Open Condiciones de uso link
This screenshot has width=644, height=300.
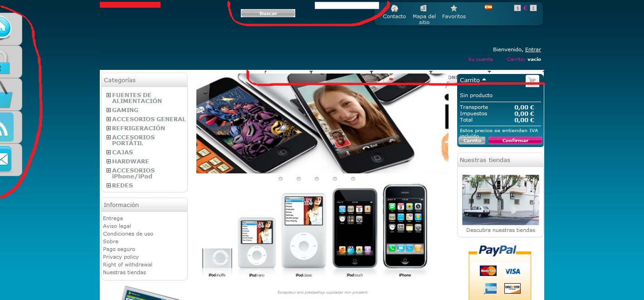tap(128, 234)
